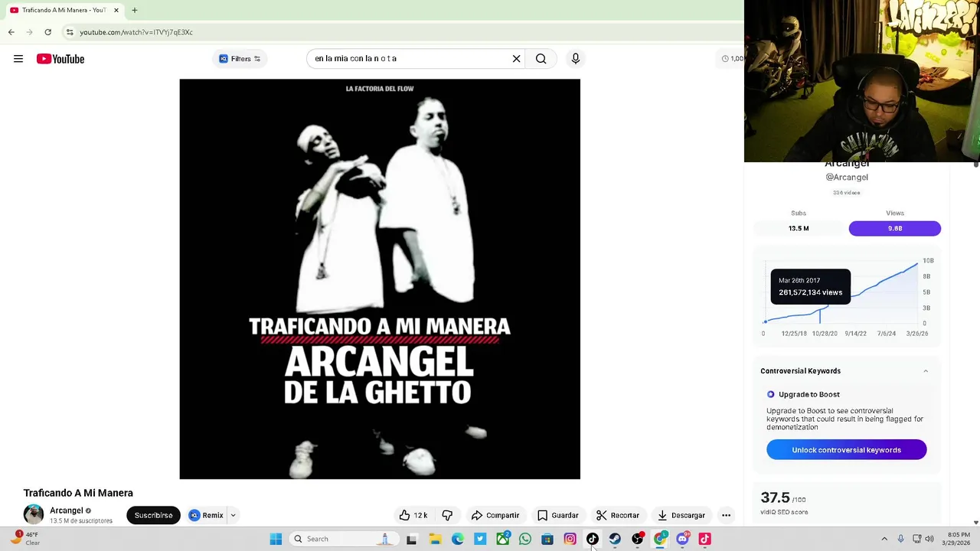Open OBS Studio from taskbar
The height and width of the screenshot is (551, 980).
pyautogui.click(x=638, y=539)
